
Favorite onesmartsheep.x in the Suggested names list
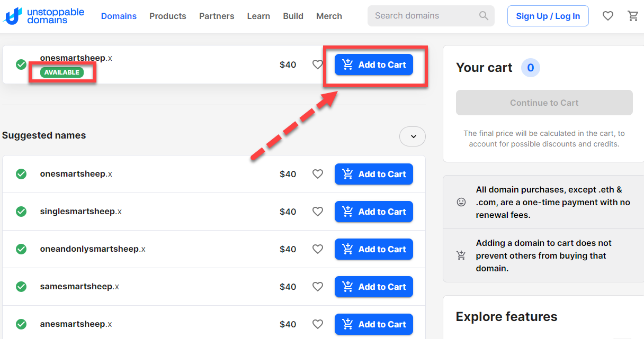click(317, 174)
